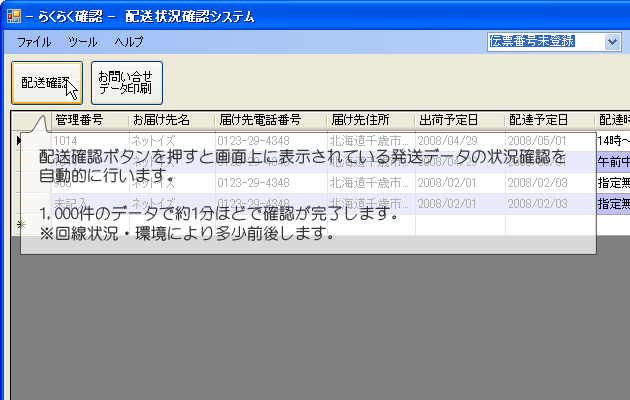Open the ツール menu

83,42
